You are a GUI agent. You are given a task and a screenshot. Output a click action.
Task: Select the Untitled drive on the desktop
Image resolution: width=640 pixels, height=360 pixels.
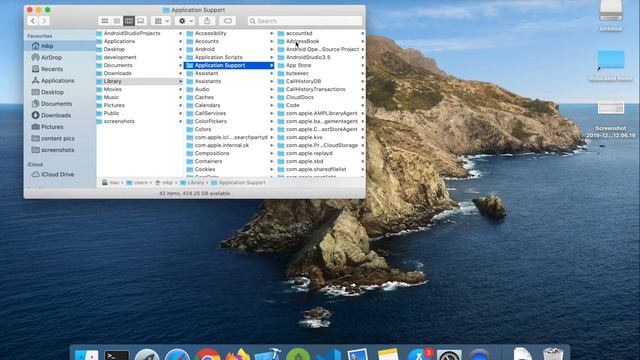pos(611,16)
